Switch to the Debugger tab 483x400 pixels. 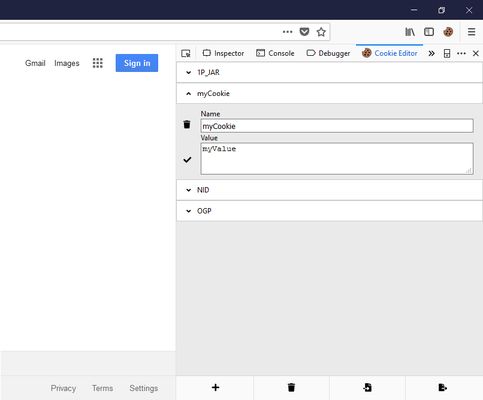point(328,53)
